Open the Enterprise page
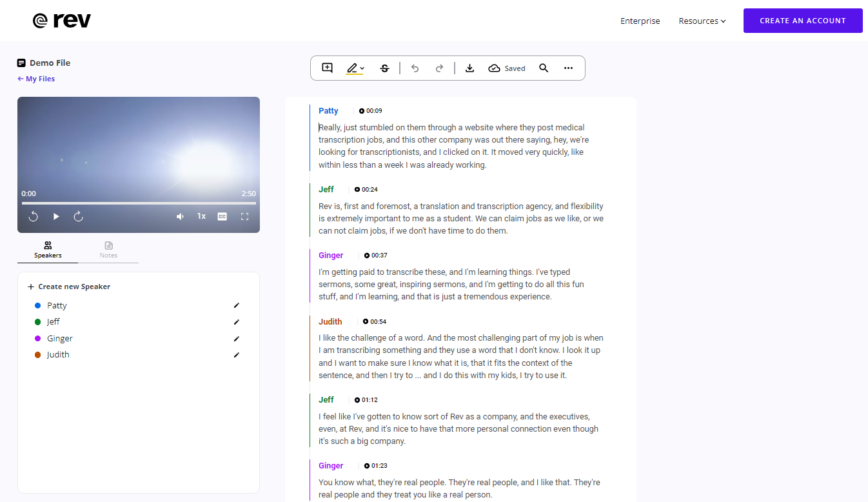The image size is (868, 502). click(x=640, y=21)
